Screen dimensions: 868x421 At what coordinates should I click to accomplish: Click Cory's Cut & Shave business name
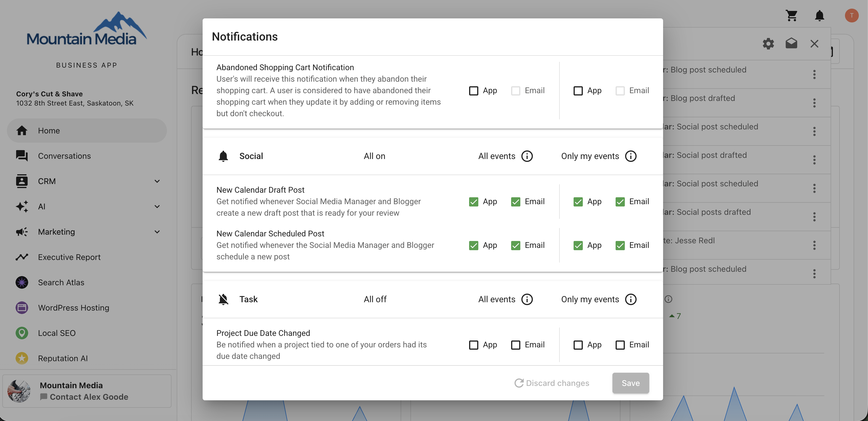(50, 94)
